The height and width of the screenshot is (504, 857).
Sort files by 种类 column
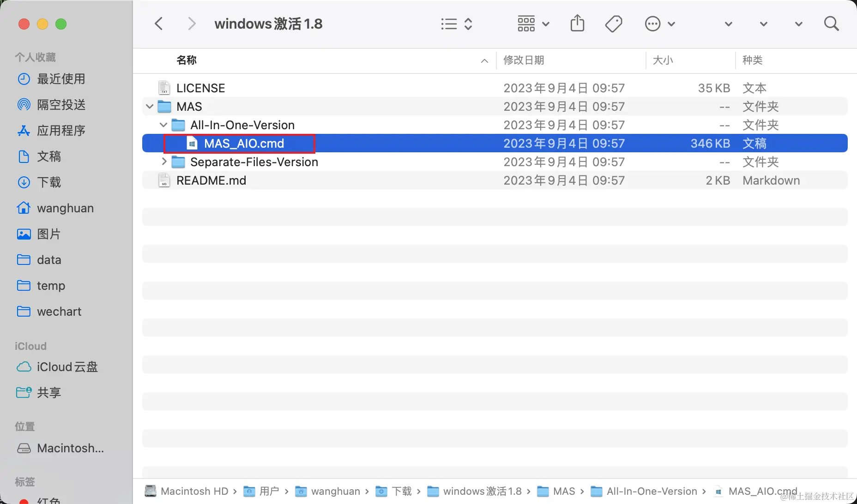tap(752, 60)
